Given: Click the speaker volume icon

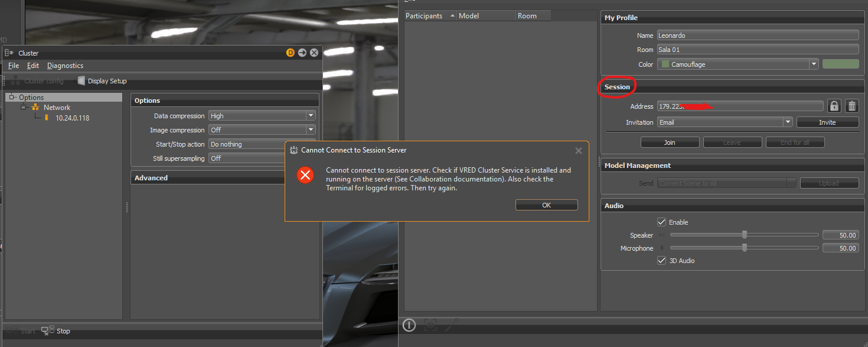Looking at the screenshot, I should pyautogui.click(x=662, y=235).
